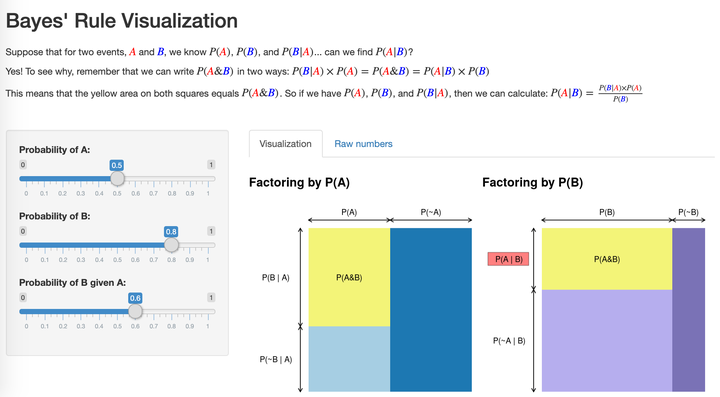Image resolution: width=720 pixels, height=397 pixels.
Task: Set Probability of B slider to 0.2
Action: [x=62, y=245]
